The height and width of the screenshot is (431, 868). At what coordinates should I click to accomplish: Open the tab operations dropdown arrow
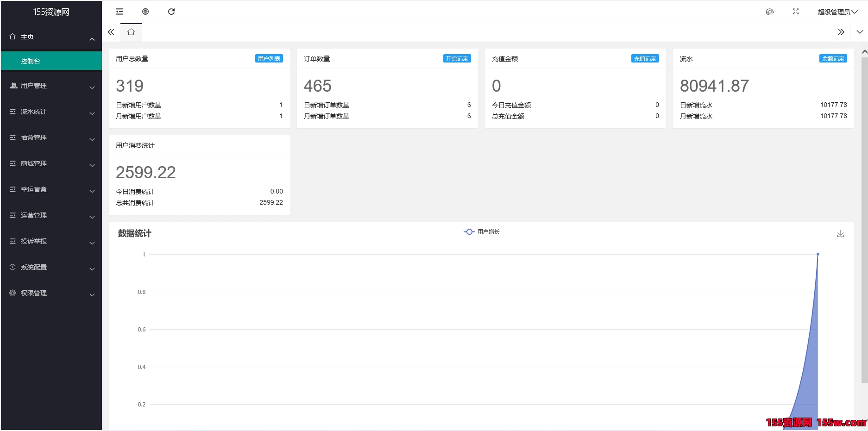point(860,32)
